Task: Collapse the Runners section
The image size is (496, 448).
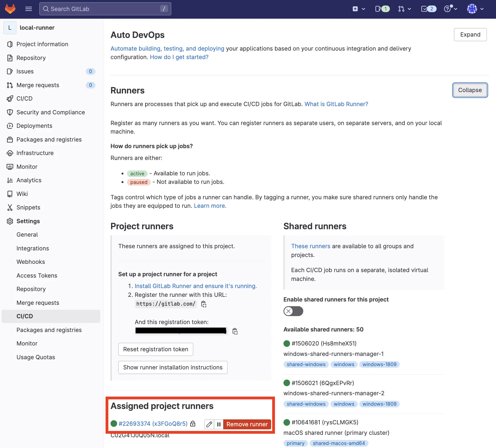Action: point(470,90)
